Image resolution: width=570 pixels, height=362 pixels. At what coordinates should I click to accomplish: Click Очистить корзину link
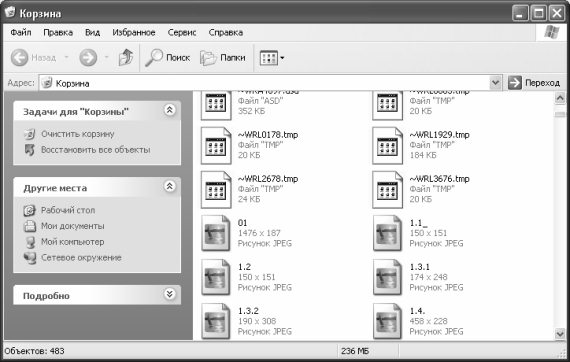[77, 134]
